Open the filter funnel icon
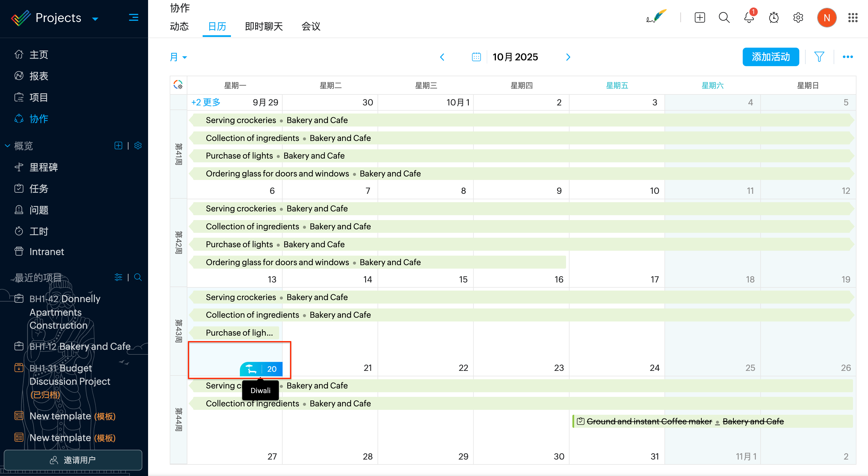Viewport: 868px width, 476px height. click(x=819, y=57)
